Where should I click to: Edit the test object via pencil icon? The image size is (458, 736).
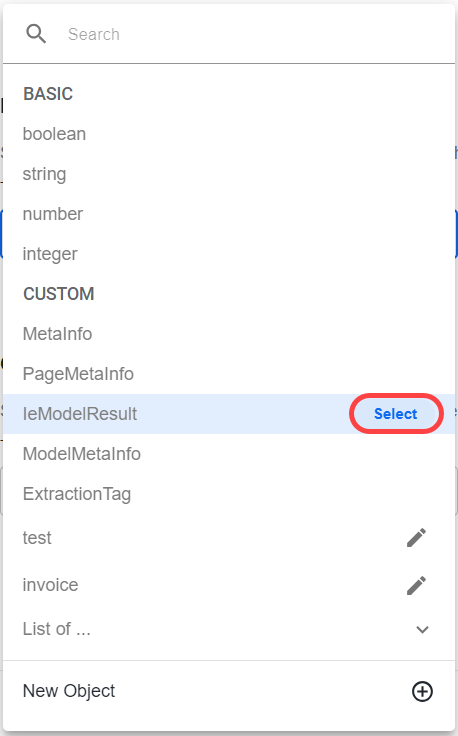point(416,537)
